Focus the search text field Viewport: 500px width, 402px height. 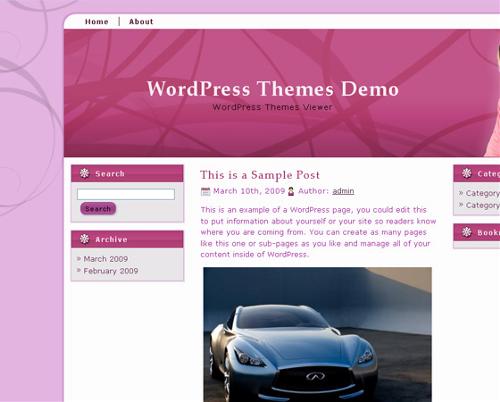[x=126, y=194]
